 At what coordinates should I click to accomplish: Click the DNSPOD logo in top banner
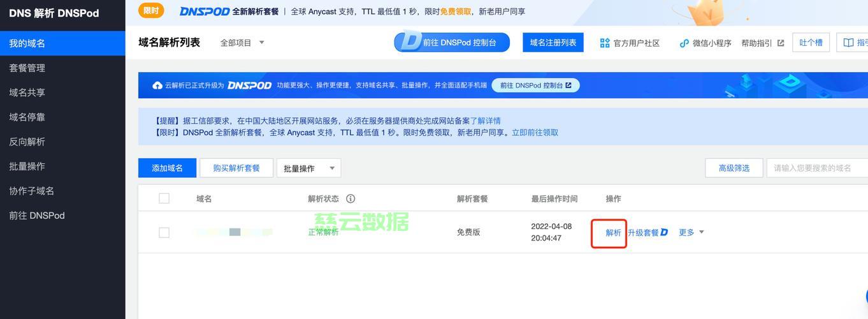pos(204,11)
